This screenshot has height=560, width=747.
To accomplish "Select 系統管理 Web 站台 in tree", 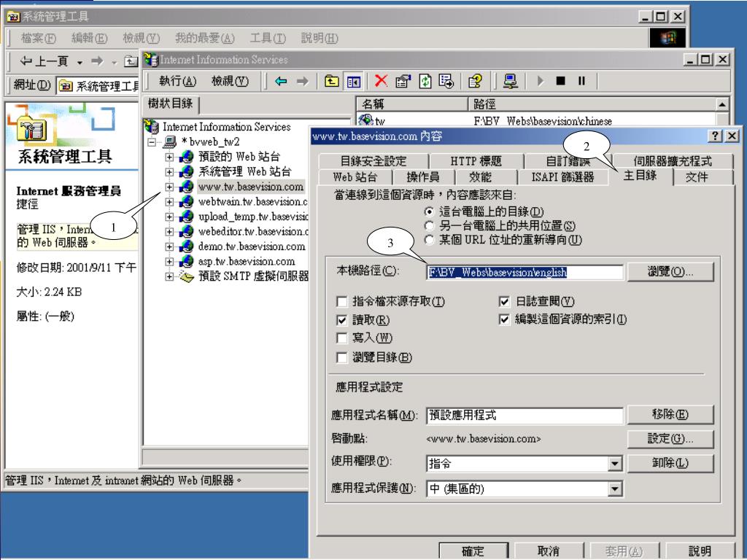I will [x=244, y=171].
